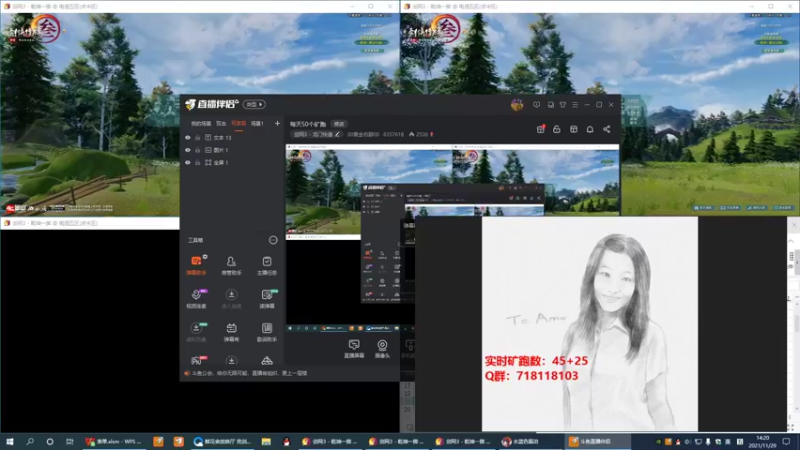The height and width of the screenshot is (450, 800).
Task: Switch to 可改名 scene tab
Action: tap(239, 123)
